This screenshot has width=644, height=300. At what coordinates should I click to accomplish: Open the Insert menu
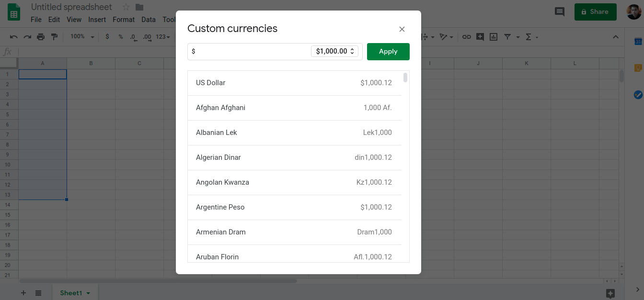click(97, 20)
